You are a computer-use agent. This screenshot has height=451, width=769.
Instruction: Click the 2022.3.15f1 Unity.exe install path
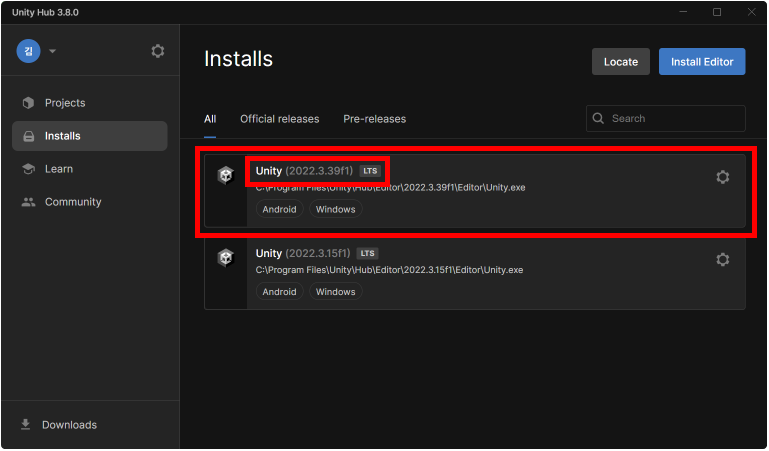tap(389, 270)
